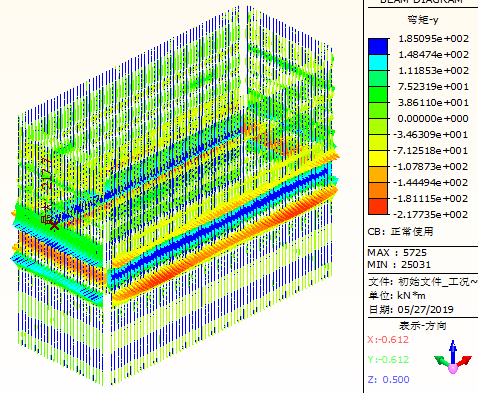Viewport: 478px width, 393px height.
Task: Click the red X-axis arrow of triad
Action: coord(464,361)
